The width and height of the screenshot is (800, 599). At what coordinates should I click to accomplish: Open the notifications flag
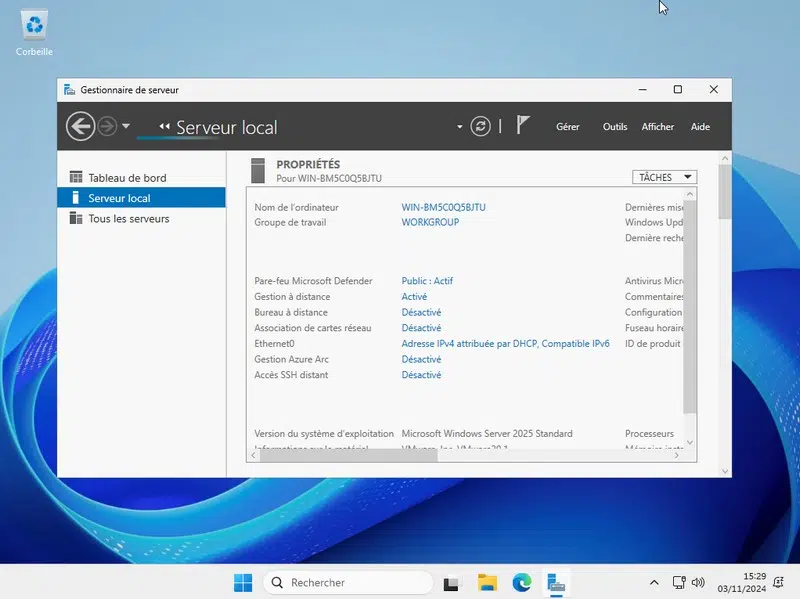[x=523, y=126]
